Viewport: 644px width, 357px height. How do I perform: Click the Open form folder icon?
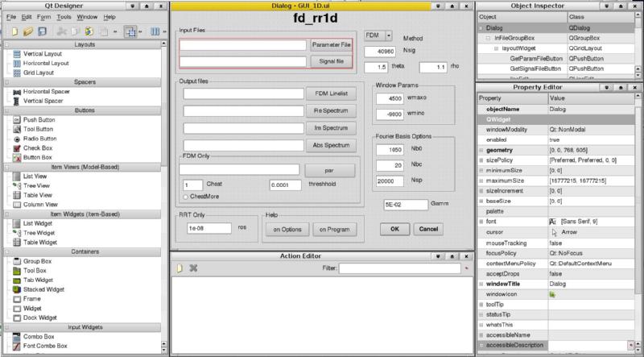pos(28,31)
